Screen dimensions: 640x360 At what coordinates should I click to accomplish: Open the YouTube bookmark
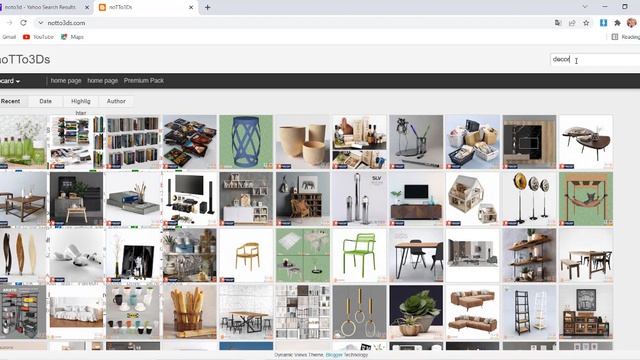click(38, 37)
